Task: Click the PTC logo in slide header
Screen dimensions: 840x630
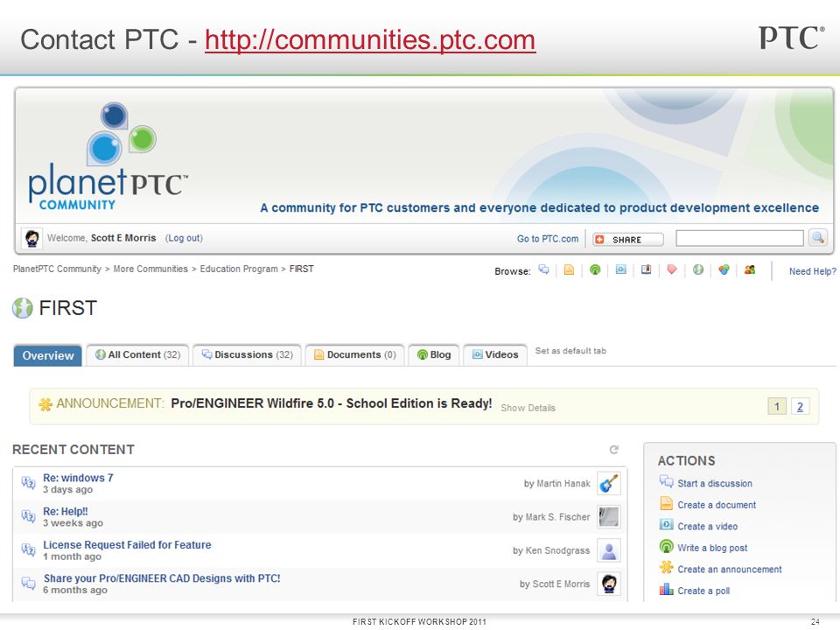Action: 792,38
